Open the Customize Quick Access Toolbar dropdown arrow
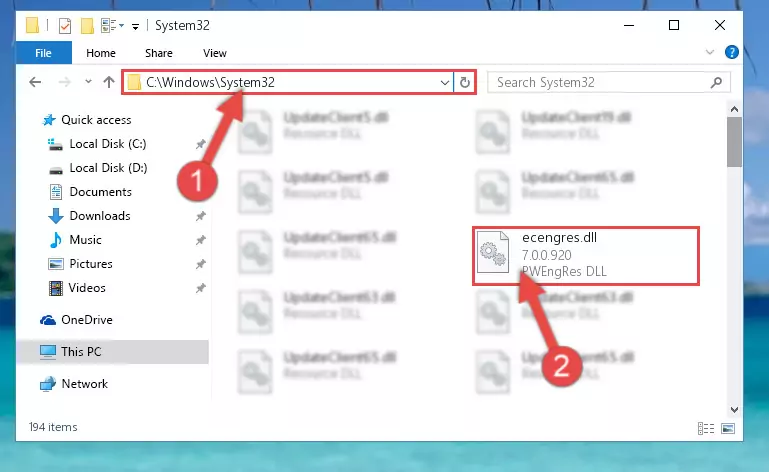Viewport: 769px width, 472px height. [x=135, y=26]
